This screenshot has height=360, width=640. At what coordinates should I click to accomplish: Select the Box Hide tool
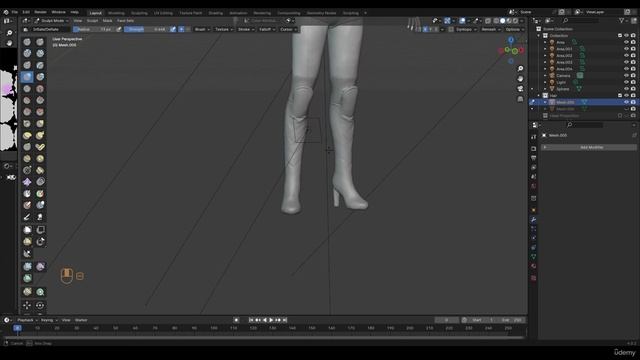tap(40, 230)
